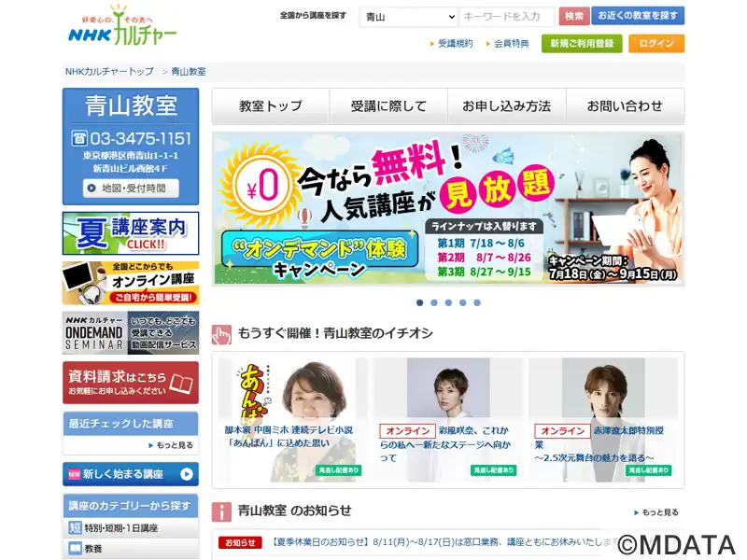Click 見逃し配信あり badge on 彩風咲奈 card
The width and height of the screenshot is (747, 560).
[494, 470]
